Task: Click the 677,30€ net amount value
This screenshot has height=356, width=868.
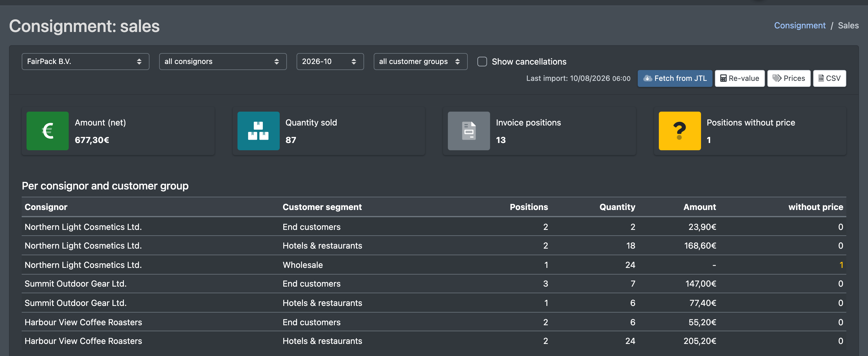Action: click(x=92, y=140)
